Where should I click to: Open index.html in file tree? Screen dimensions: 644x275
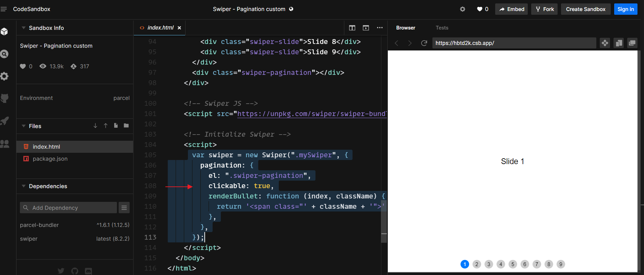pos(75,147)
